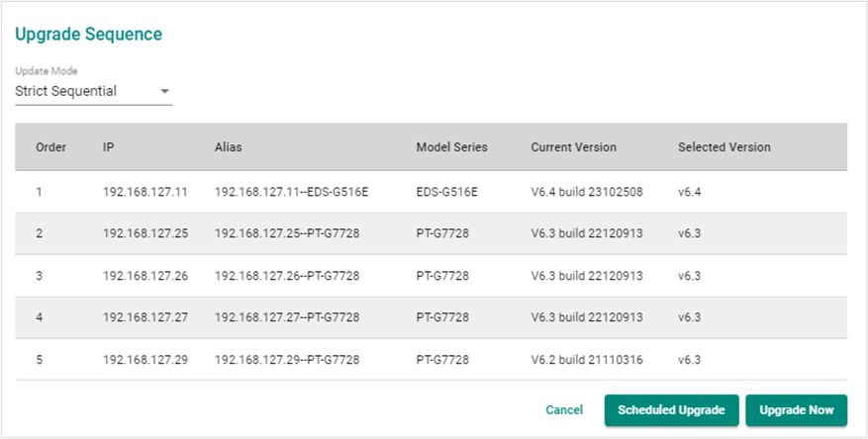Click the Upgrade Now button
Viewport: 868px width, 439px height.
796,410
